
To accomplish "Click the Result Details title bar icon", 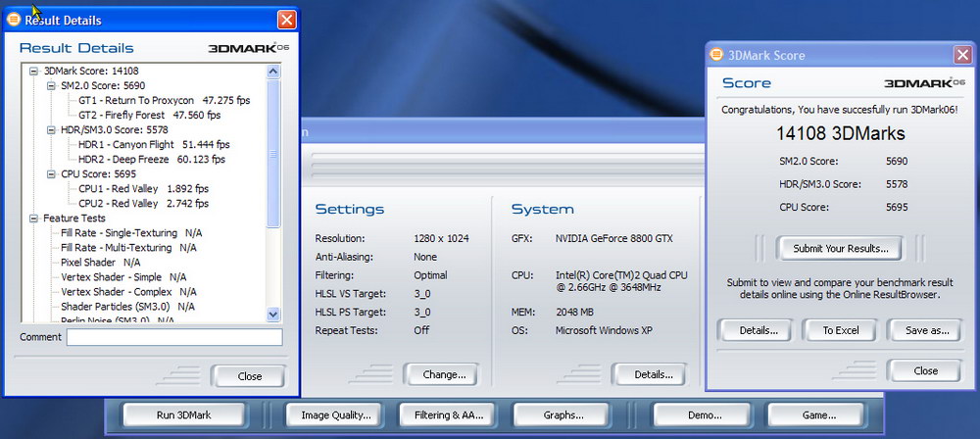I will click(14, 20).
